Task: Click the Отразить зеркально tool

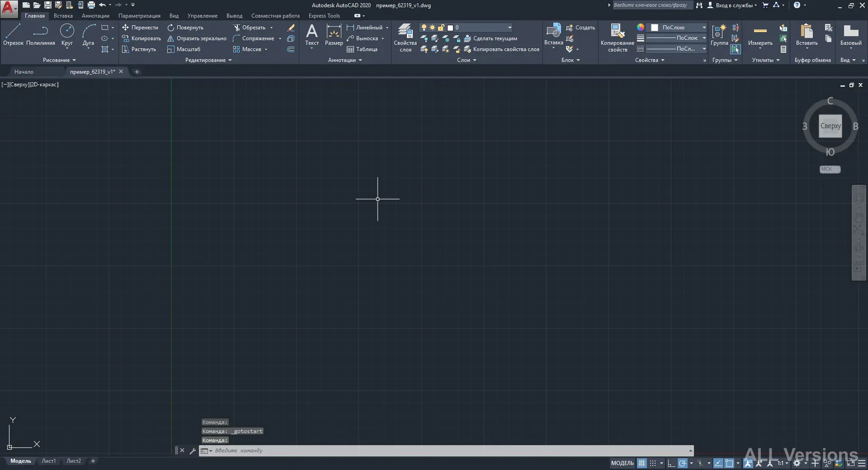Action: point(197,38)
